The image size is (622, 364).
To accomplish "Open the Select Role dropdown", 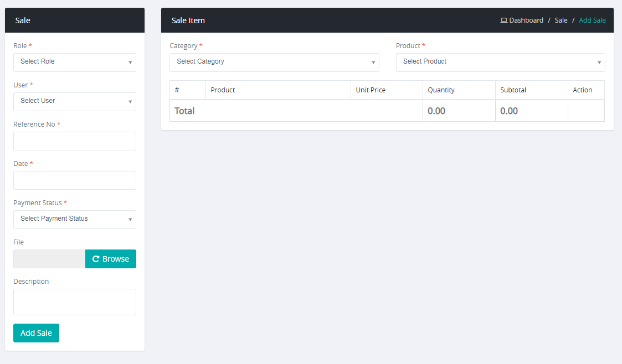I will click(75, 62).
